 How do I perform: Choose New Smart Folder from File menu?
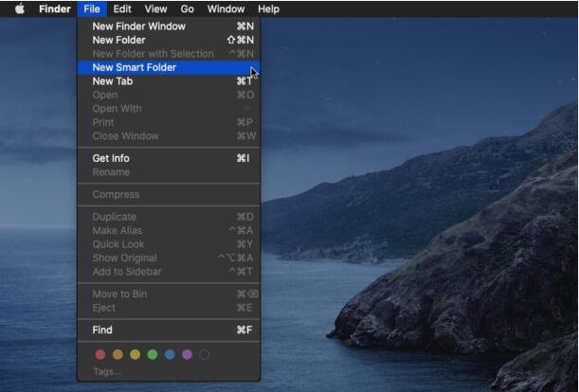[x=134, y=67]
